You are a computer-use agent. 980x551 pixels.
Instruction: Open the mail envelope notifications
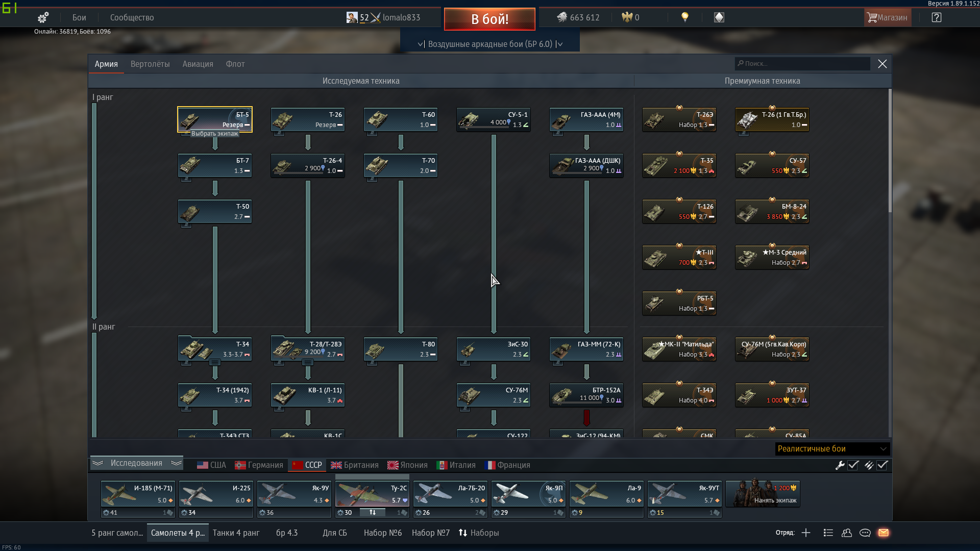tap(884, 533)
